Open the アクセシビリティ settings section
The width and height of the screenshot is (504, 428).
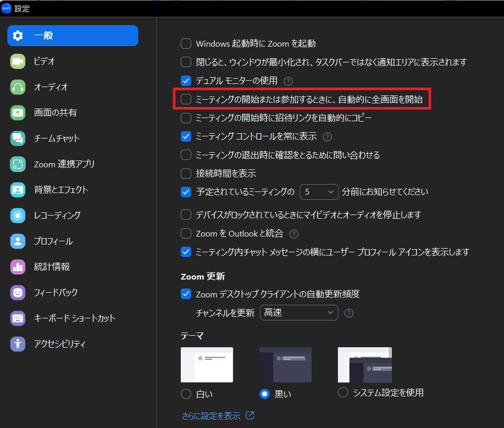59,344
